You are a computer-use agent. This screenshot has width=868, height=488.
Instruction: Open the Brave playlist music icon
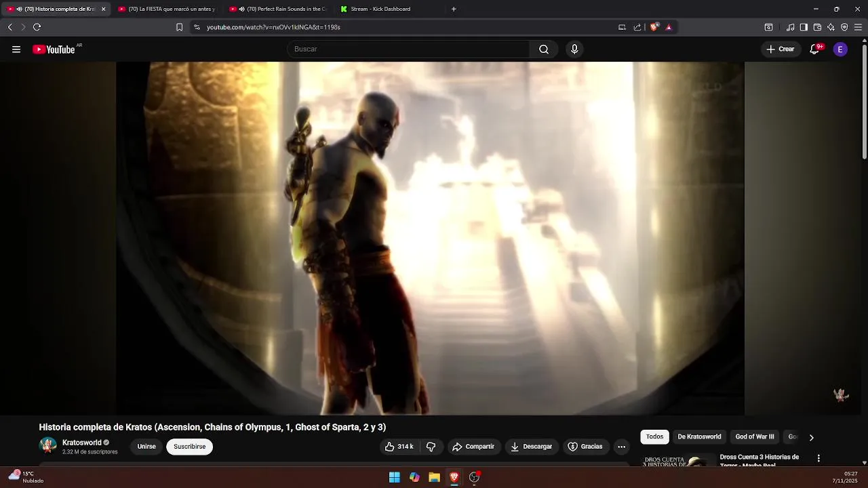790,27
